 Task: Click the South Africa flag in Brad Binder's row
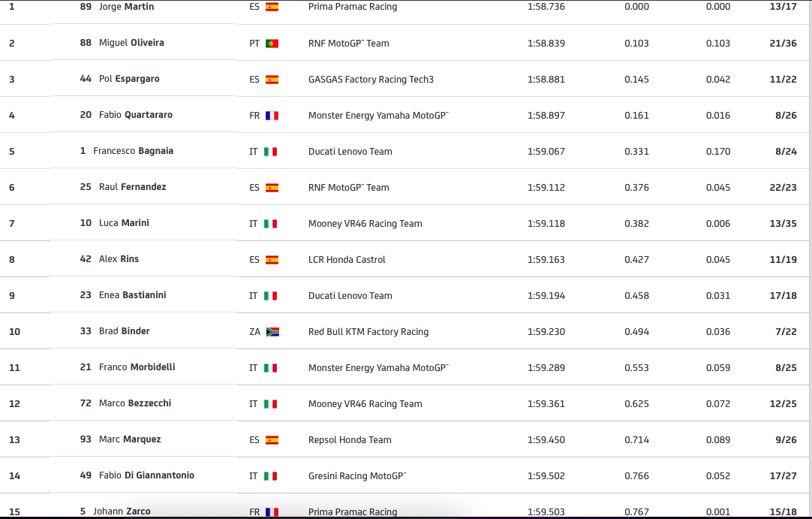tap(272, 332)
